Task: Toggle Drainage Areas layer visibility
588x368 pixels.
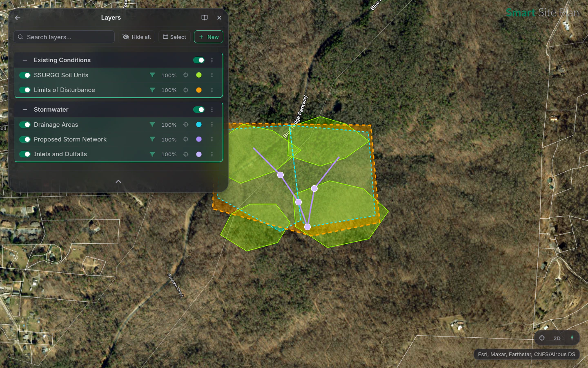Action: coord(25,125)
